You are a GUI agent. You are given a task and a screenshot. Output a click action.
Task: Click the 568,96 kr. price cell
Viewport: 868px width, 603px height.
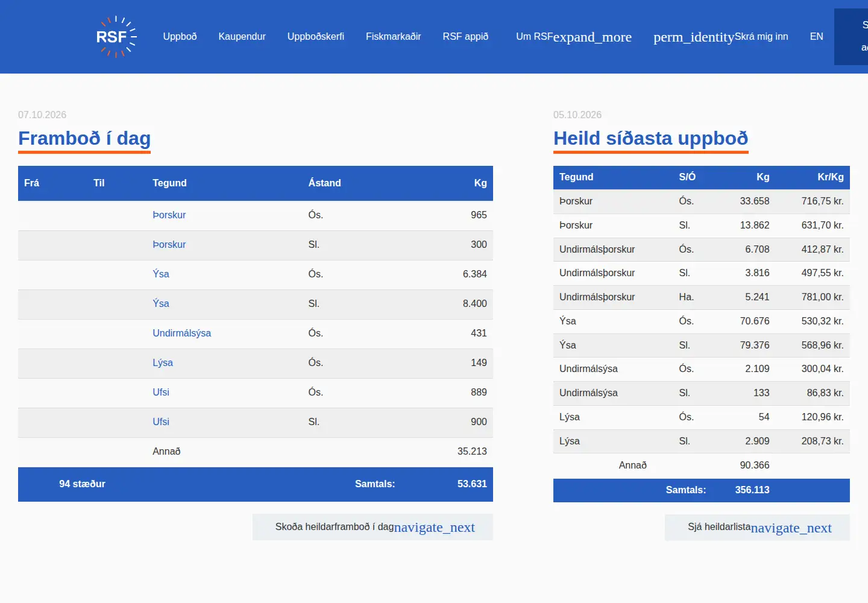[x=822, y=346]
